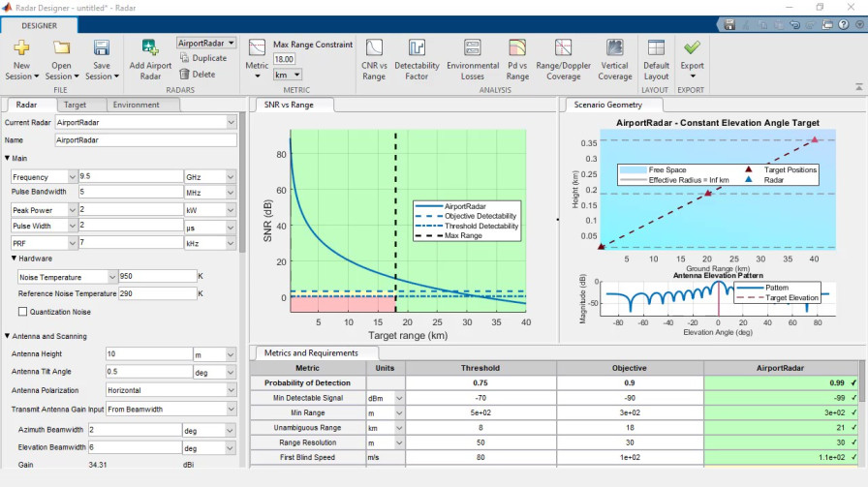Collapse the Hardware section
Viewport: 868px width, 487px height.
15,259
